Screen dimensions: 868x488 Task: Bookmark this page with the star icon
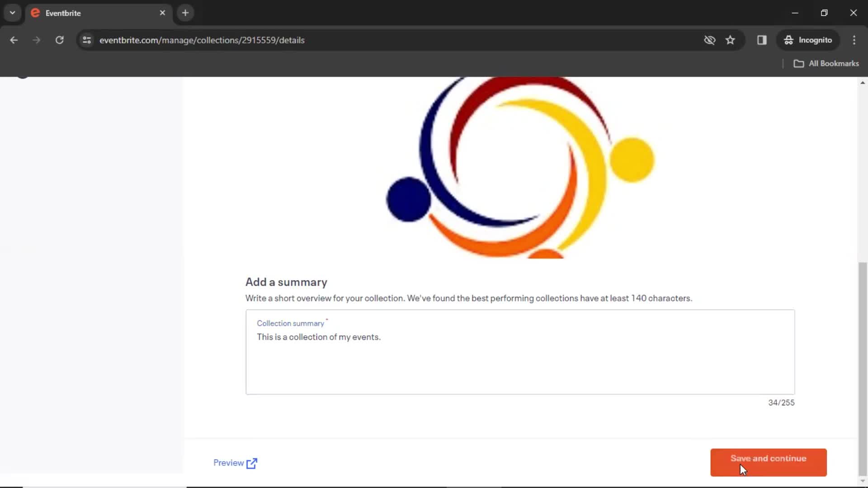[730, 40]
